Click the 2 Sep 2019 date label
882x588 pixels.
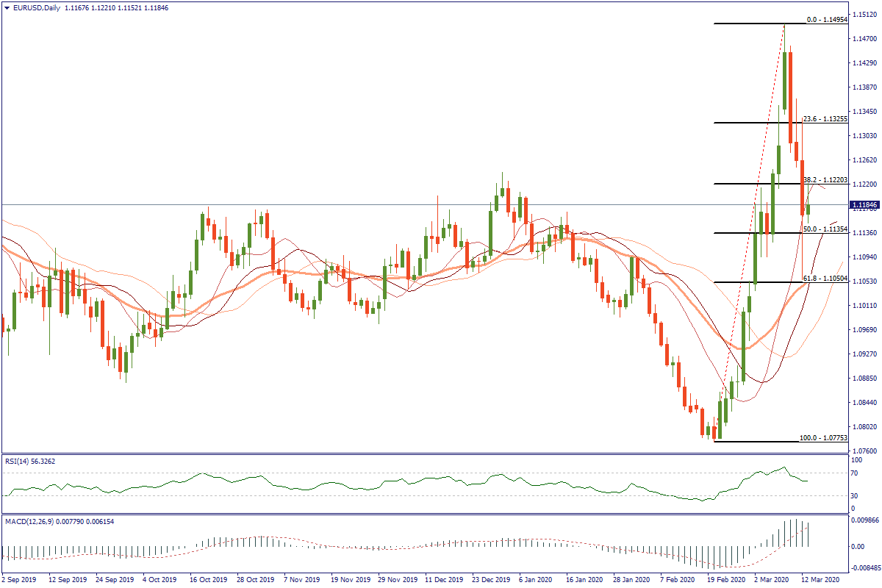click(x=20, y=580)
